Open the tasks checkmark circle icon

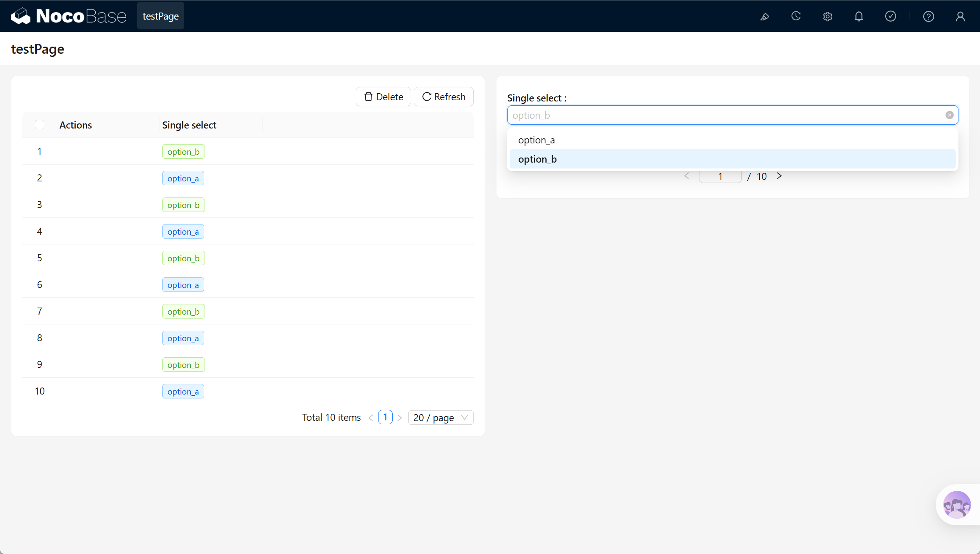click(x=891, y=16)
